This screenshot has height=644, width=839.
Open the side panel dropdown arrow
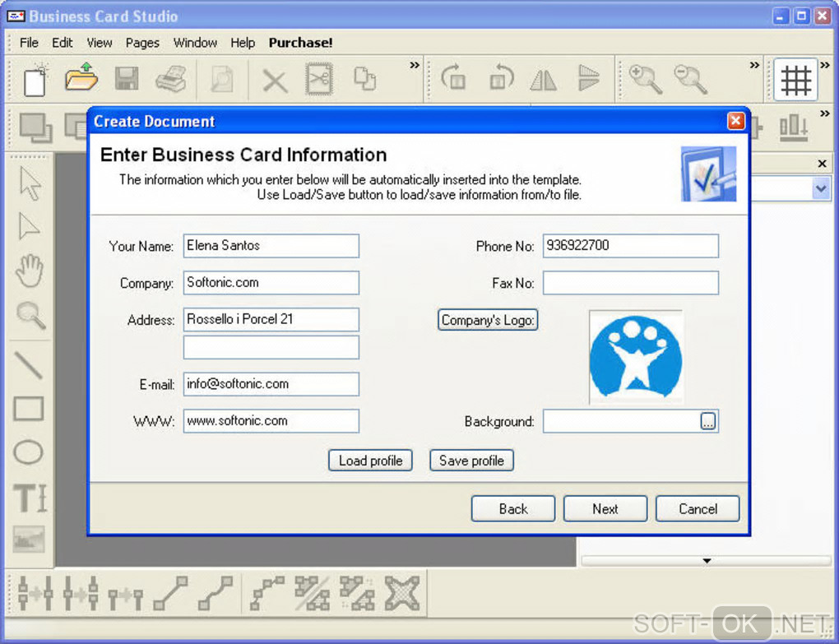click(821, 189)
